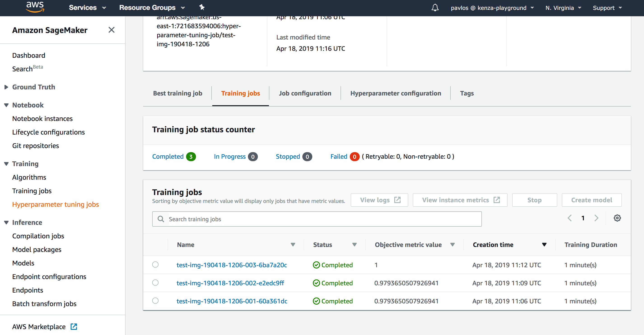Collapse the Notebook section
The height and width of the screenshot is (335, 644).
tap(6, 105)
